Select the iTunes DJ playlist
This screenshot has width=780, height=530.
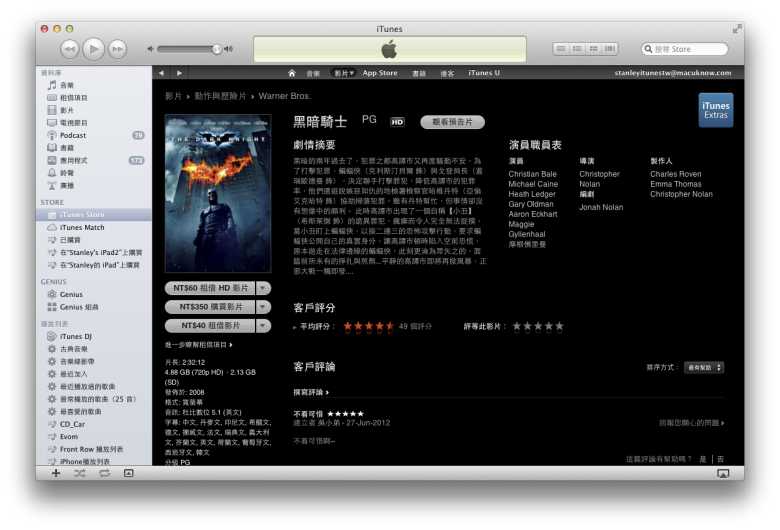pos(94,336)
